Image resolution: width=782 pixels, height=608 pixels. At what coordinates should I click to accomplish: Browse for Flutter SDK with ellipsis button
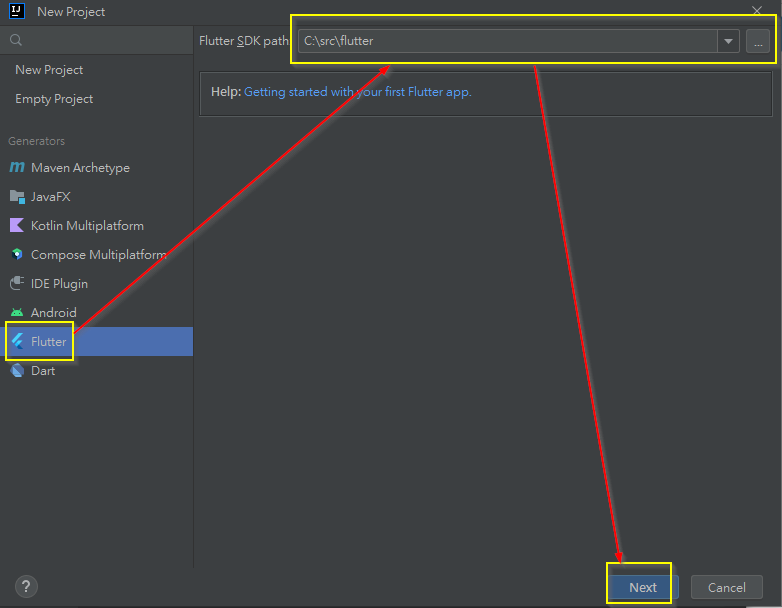click(758, 41)
